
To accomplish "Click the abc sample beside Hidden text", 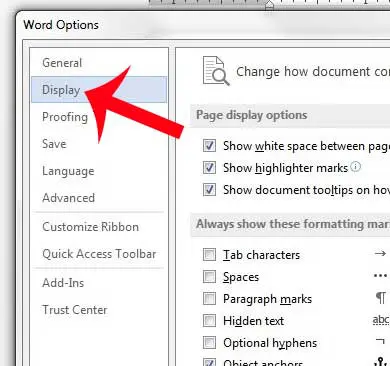I will coord(381,320).
